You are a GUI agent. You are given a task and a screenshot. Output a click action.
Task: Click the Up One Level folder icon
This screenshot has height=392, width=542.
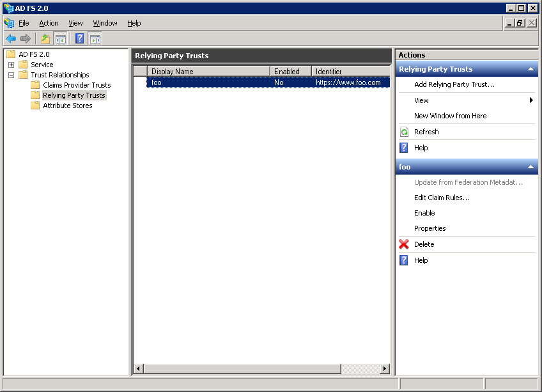pos(45,38)
